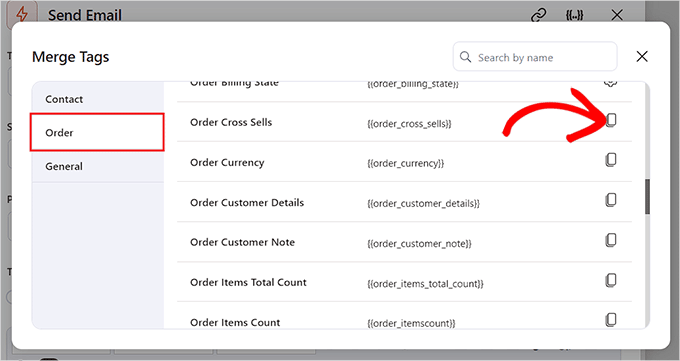Viewport: 680px width, 361px height.
Task: Click the Order Customer Details label
Action: [x=247, y=203]
